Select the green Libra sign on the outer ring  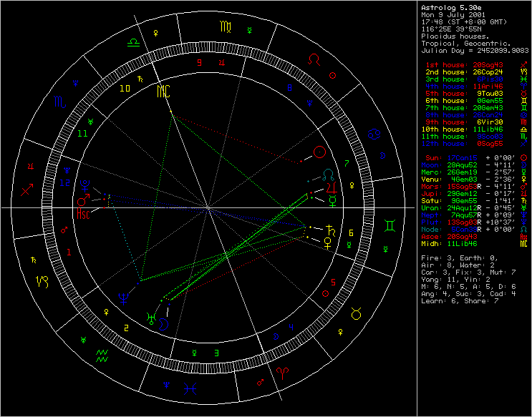pos(133,42)
